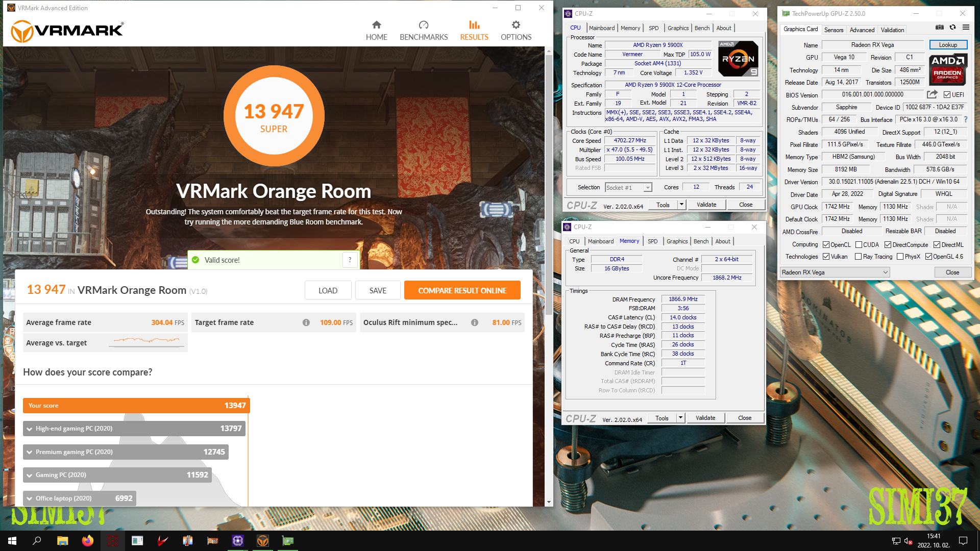Open the Windows Start menu
The width and height of the screenshot is (980, 551).
12,541
